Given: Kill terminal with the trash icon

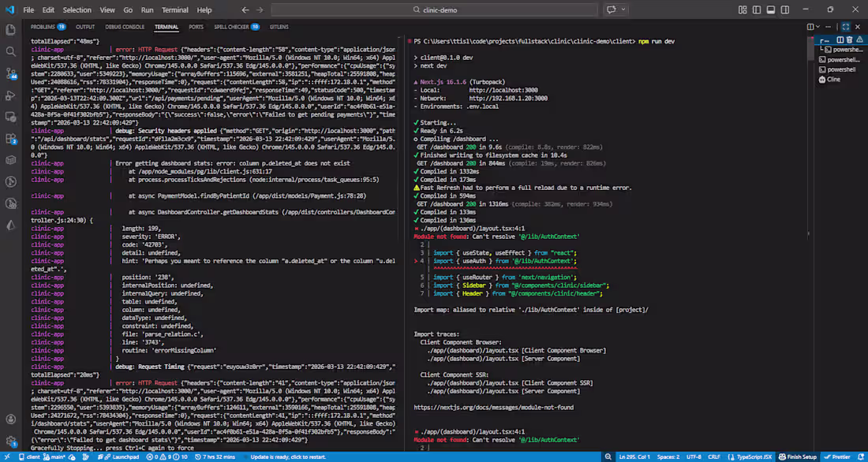Looking at the screenshot, I should (x=849, y=39).
